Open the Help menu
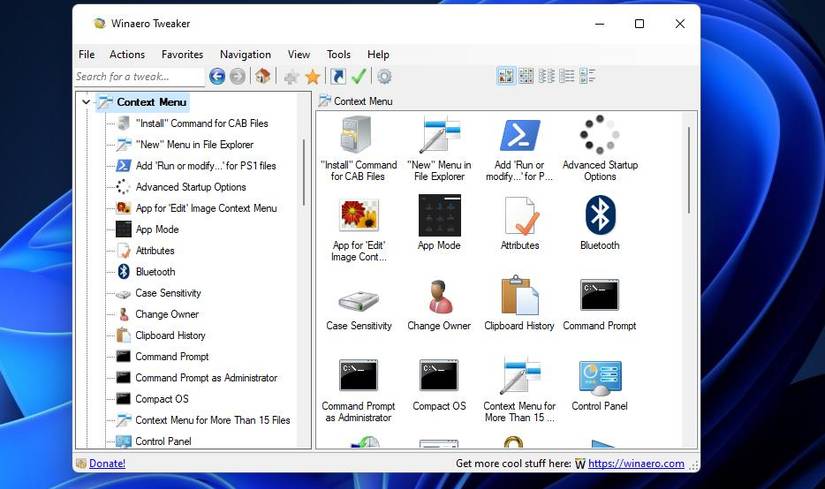Viewport: 825px width, 489px height. tap(378, 54)
